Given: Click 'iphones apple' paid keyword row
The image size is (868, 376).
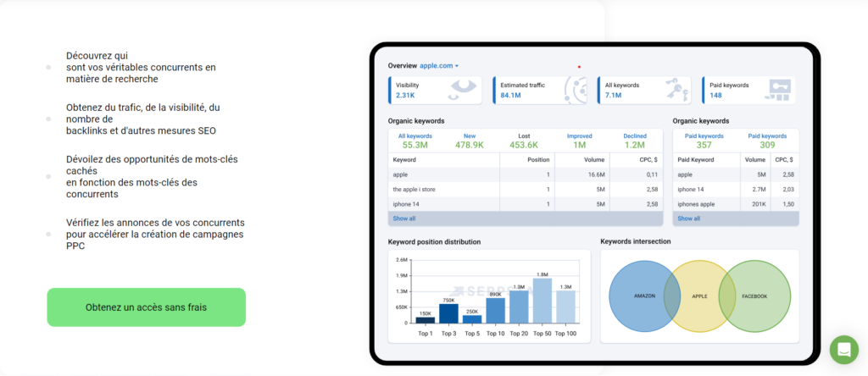Looking at the screenshot, I should pos(736,205).
